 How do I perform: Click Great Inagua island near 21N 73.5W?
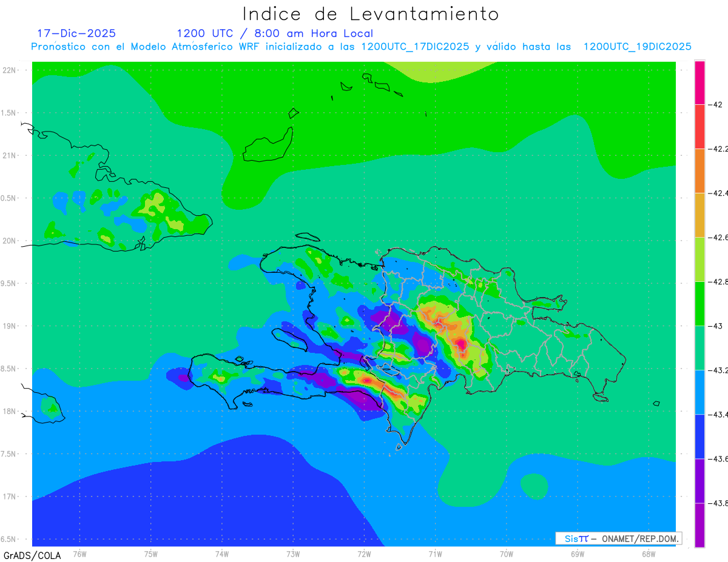pos(267,146)
